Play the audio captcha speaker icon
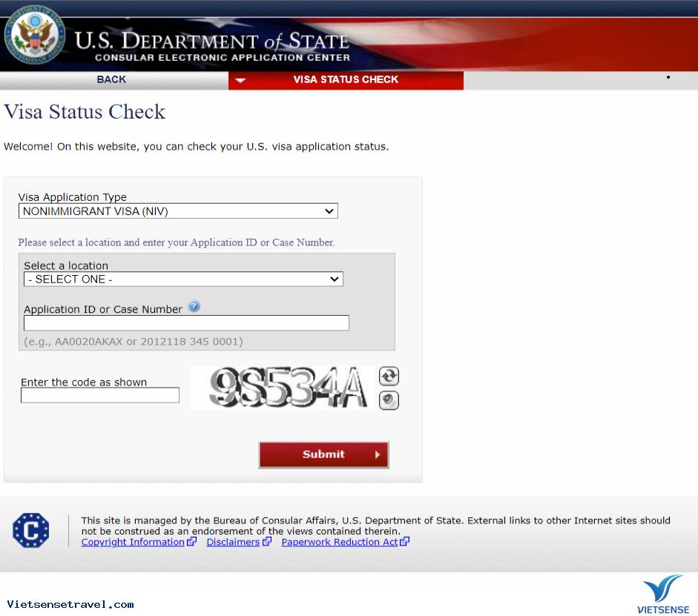This screenshot has width=698, height=616. (x=389, y=400)
